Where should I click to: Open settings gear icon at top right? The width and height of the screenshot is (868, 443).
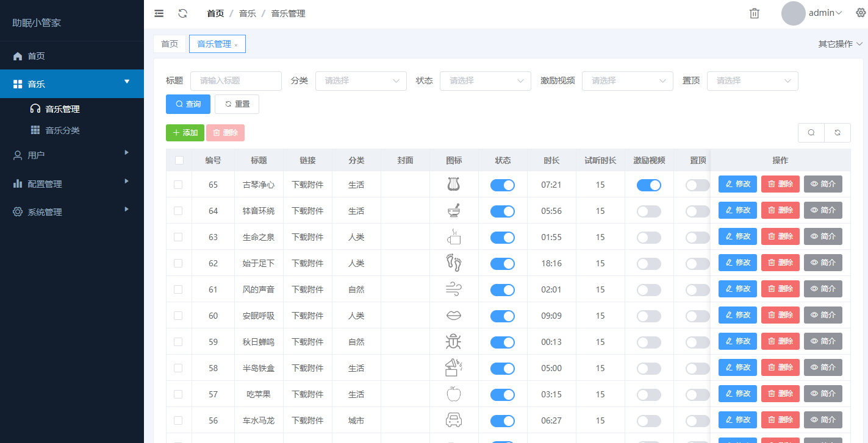tap(861, 13)
